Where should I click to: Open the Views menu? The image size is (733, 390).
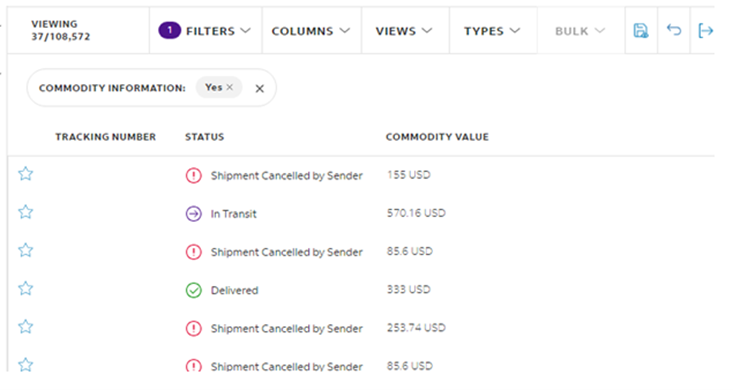(405, 31)
